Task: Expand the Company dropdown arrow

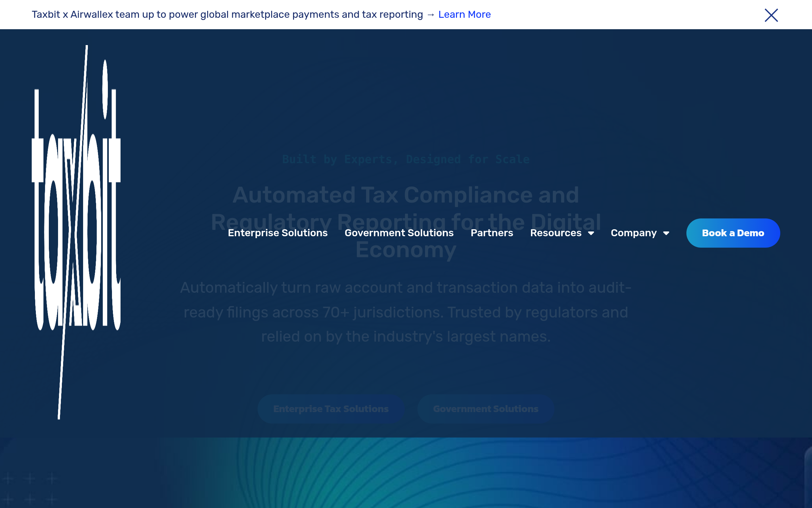Action: pyautogui.click(x=666, y=233)
